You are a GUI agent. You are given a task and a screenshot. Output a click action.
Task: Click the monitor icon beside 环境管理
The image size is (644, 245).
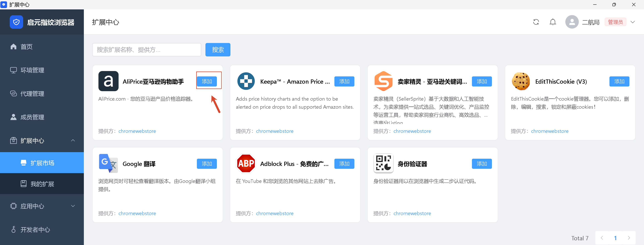click(x=13, y=70)
